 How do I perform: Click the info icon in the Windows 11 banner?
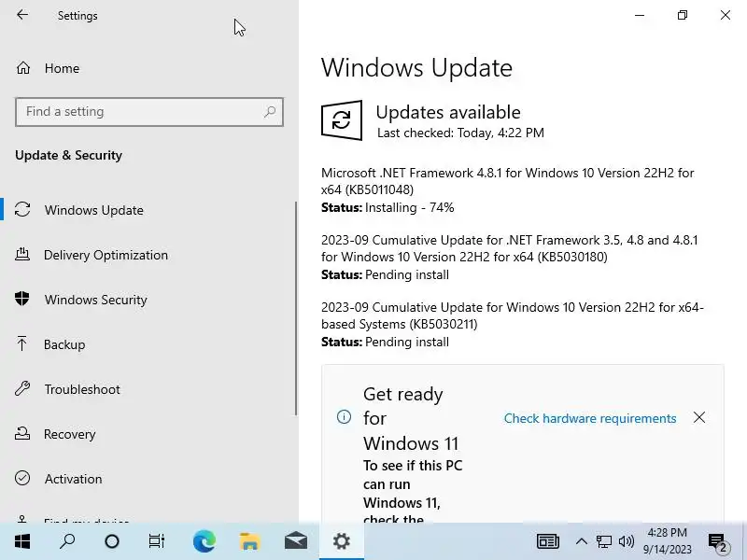point(344,417)
